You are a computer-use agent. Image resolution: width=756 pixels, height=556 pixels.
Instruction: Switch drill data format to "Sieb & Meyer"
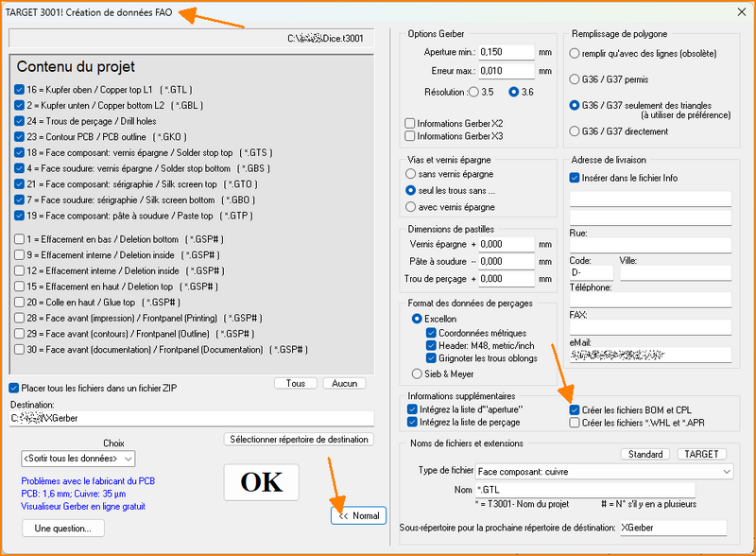[419, 372]
